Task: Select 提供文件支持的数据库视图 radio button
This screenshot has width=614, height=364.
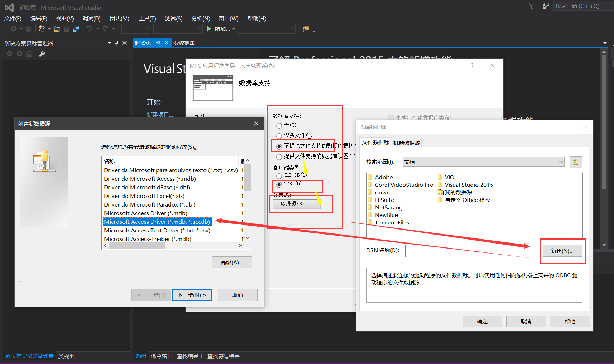Action: click(x=279, y=157)
